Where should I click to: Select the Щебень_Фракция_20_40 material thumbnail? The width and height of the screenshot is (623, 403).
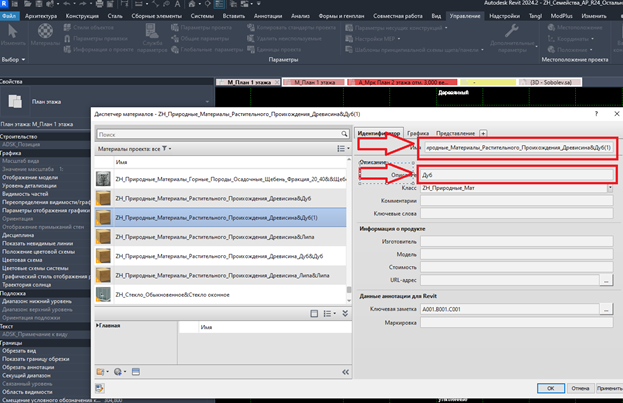point(103,179)
